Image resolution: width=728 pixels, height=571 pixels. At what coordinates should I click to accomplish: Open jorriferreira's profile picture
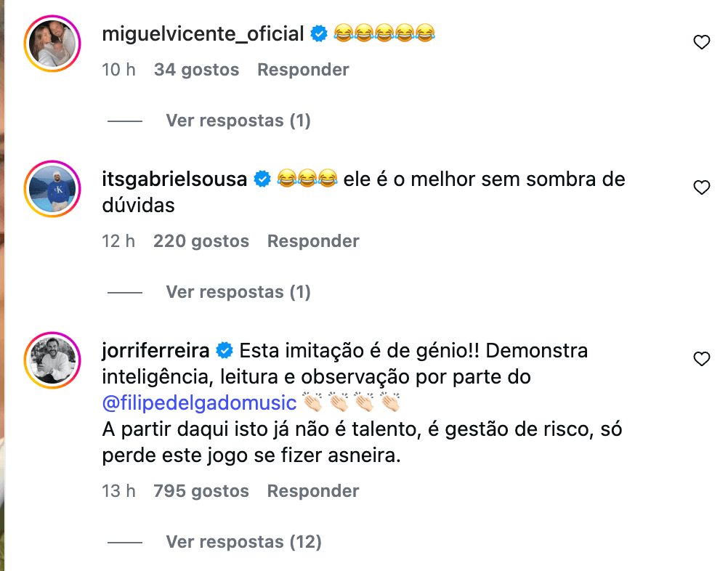pos(51,360)
